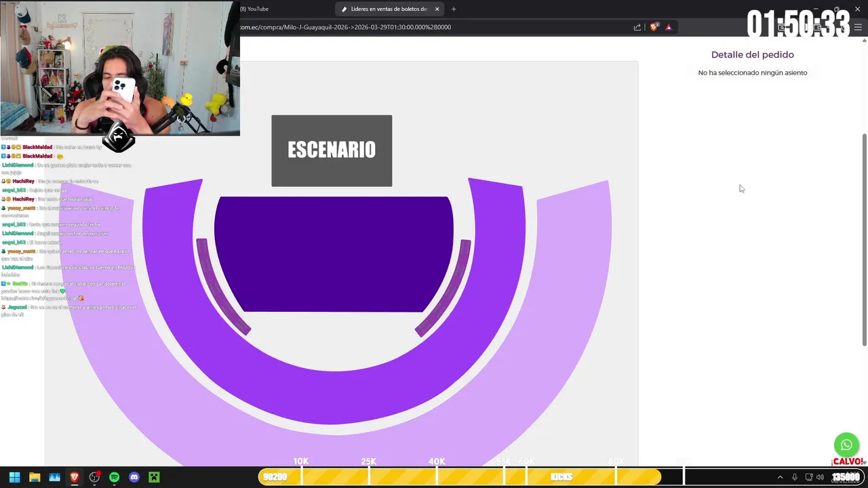Open Spotify from the taskbar
Viewport: 868px width, 488px height.
pos(114,477)
